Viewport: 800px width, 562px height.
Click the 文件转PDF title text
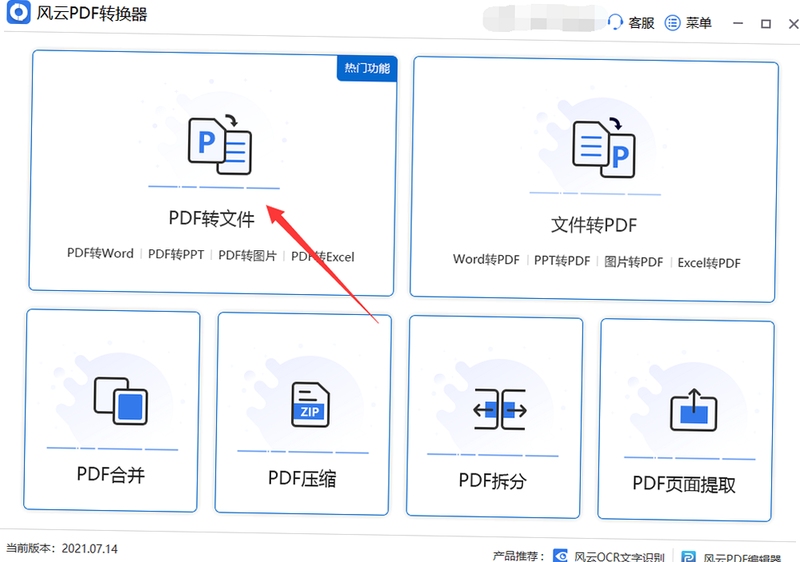[x=594, y=224]
